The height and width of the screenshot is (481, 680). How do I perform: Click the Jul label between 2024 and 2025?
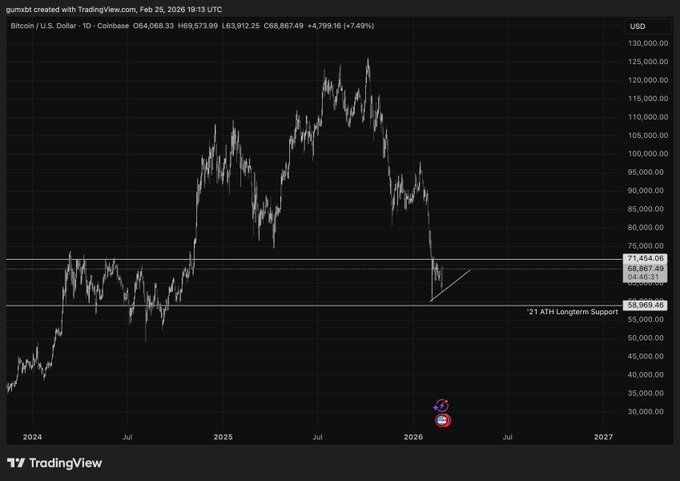(127, 437)
